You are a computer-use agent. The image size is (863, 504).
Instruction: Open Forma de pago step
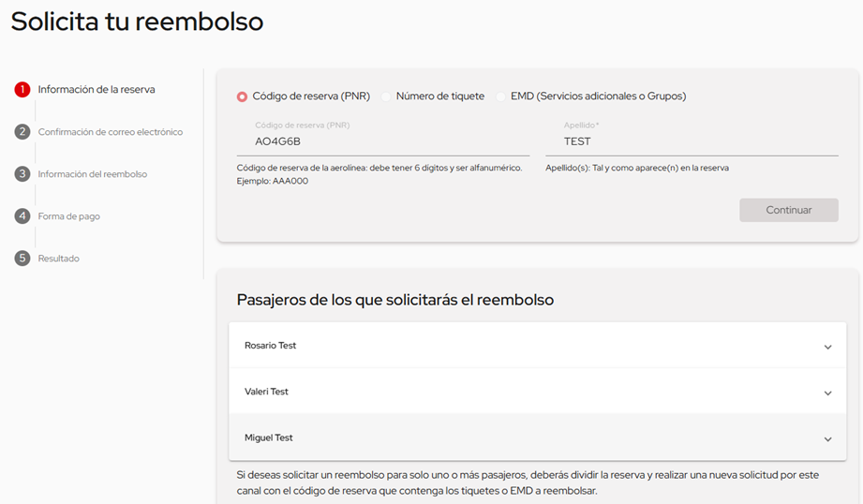pyautogui.click(x=69, y=216)
